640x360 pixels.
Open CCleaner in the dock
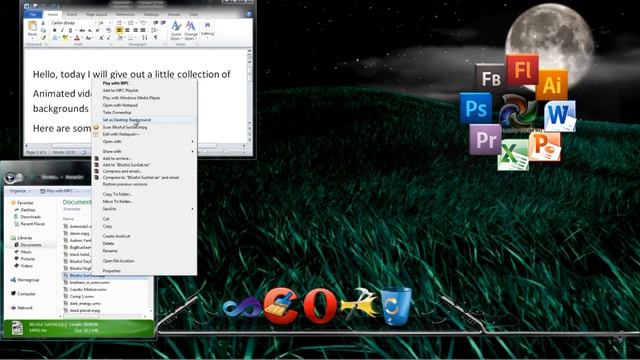(280, 306)
